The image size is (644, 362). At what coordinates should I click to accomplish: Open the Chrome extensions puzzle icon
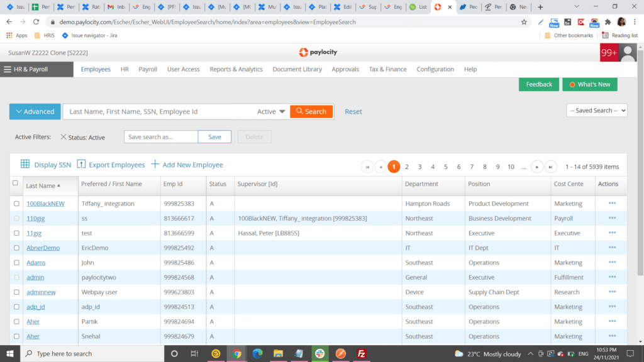[x=608, y=22]
